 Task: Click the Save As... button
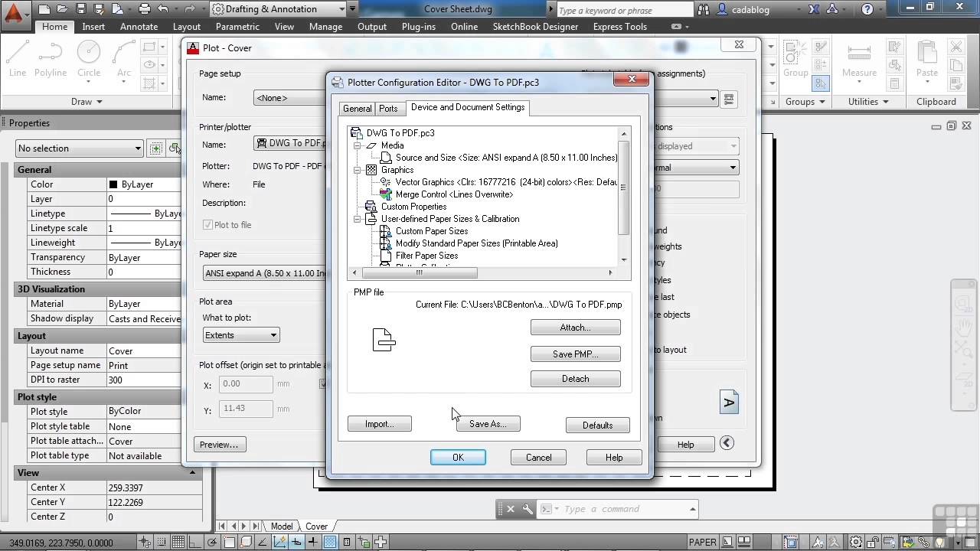[x=488, y=424]
